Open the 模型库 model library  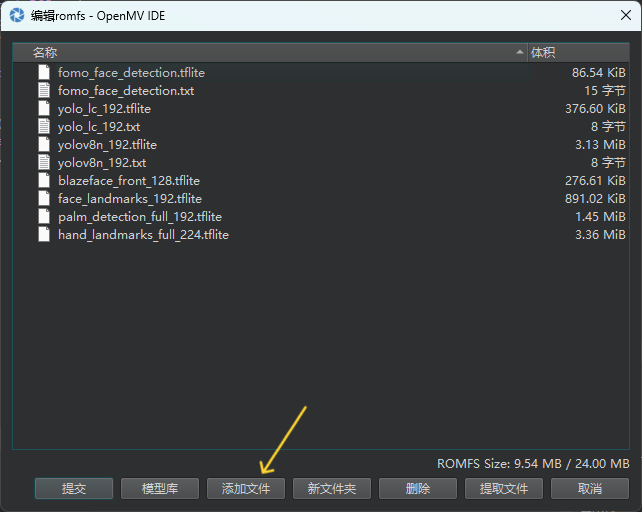pyautogui.click(x=160, y=489)
